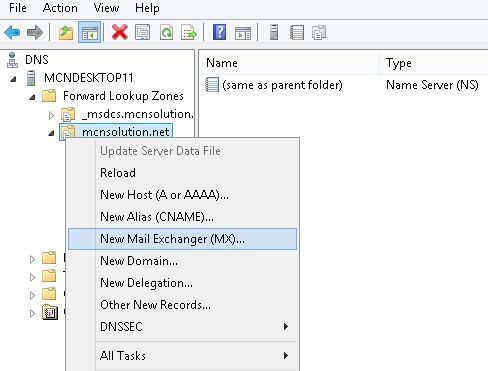This screenshot has width=488, height=371.
Task: Select the _msdcs.mcnsolution. zone label
Action: coord(137,114)
